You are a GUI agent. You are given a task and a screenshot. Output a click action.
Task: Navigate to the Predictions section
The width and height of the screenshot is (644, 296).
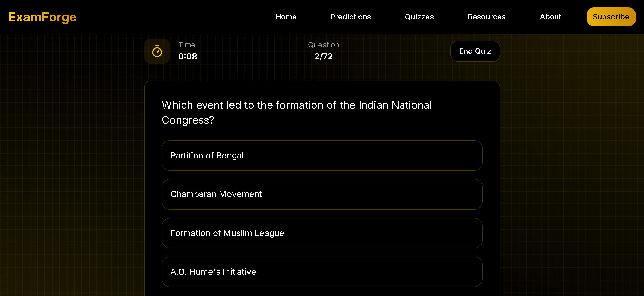350,17
